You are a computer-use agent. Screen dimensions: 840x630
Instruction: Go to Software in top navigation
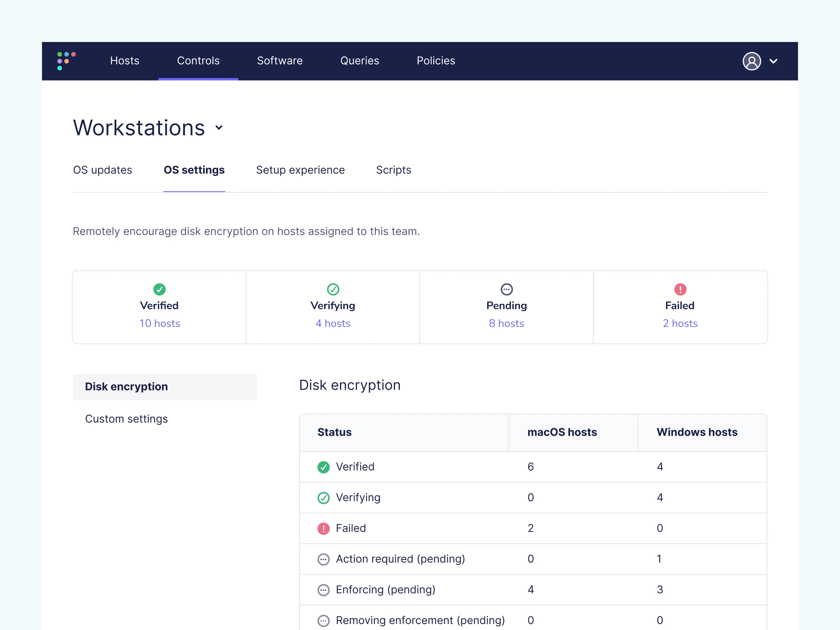click(x=280, y=61)
